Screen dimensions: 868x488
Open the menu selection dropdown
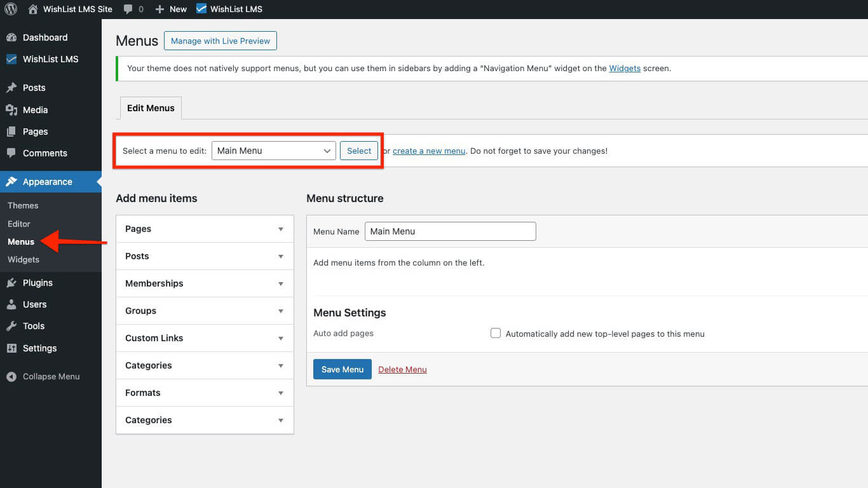273,151
